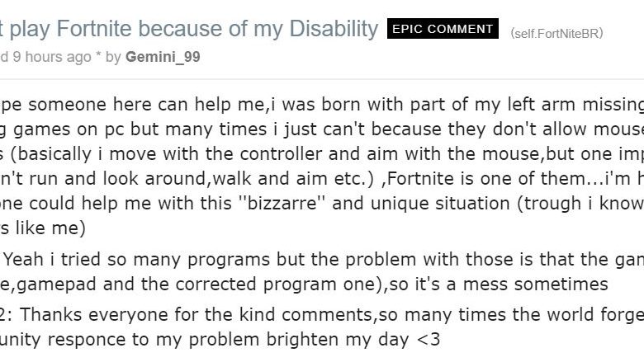This screenshot has height=362, width=644.
Task: Click the quoted word "bizzarre" in the post
Action: 282,204
